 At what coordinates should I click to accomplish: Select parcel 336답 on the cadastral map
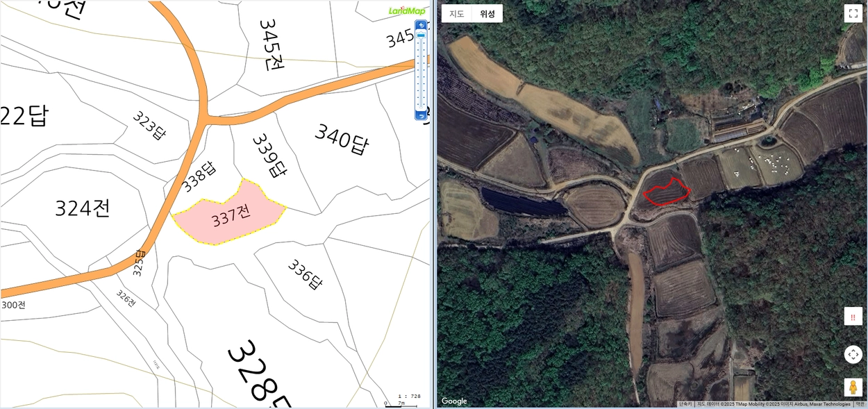pyautogui.click(x=306, y=274)
